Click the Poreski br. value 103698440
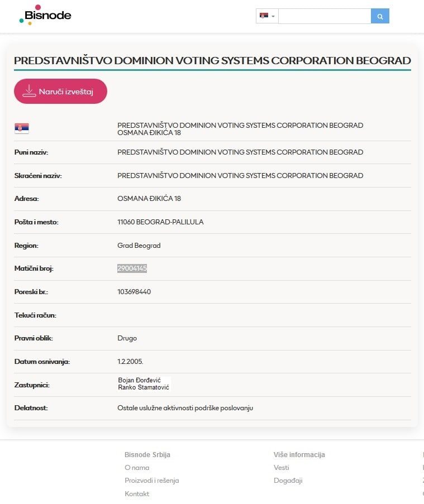 pos(134,292)
